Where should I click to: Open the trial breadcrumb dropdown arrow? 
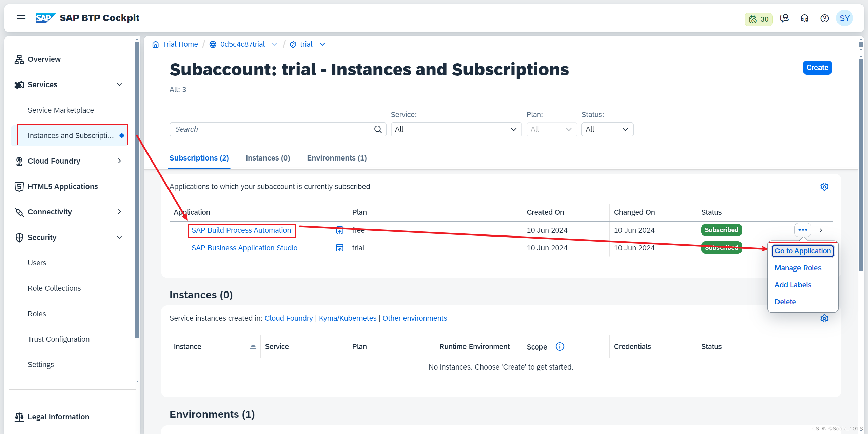322,44
